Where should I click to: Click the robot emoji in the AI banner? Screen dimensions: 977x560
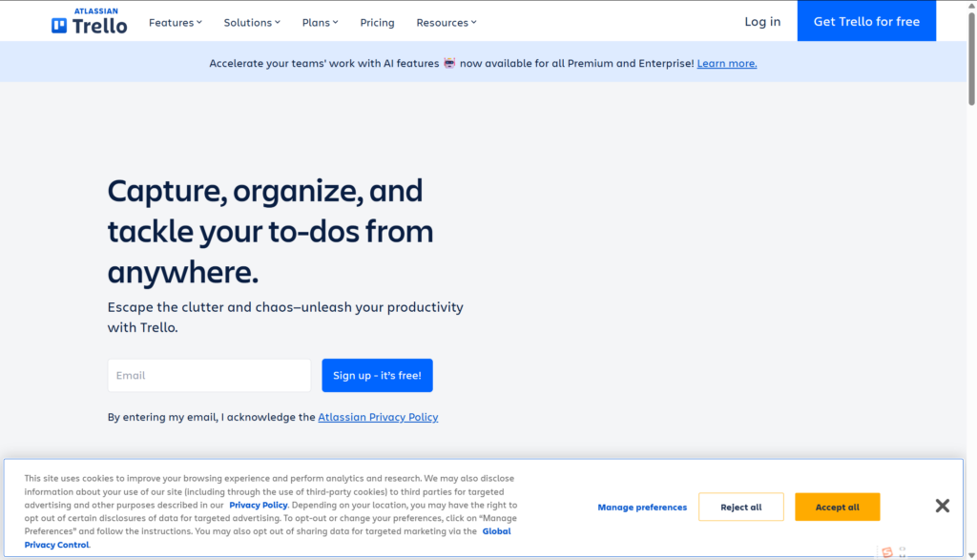pos(449,64)
